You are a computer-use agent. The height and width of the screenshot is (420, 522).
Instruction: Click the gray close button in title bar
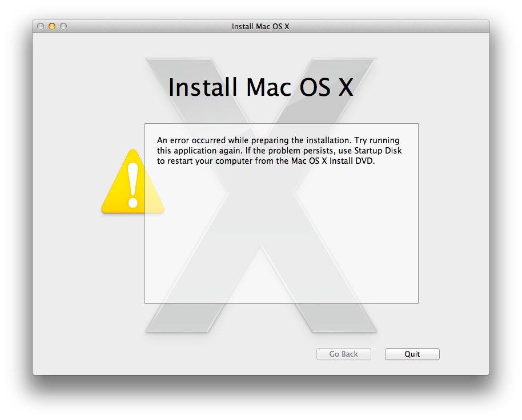point(41,26)
